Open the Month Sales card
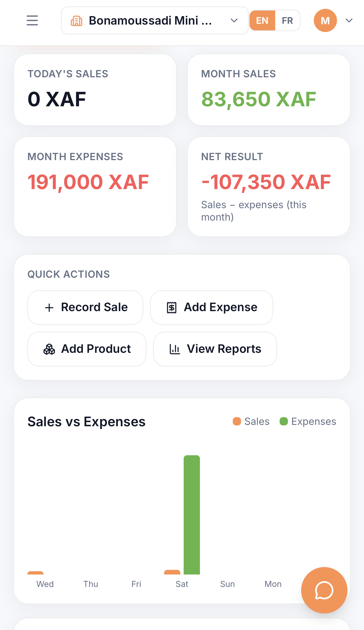This screenshot has width=364, height=630. [x=269, y=90]
